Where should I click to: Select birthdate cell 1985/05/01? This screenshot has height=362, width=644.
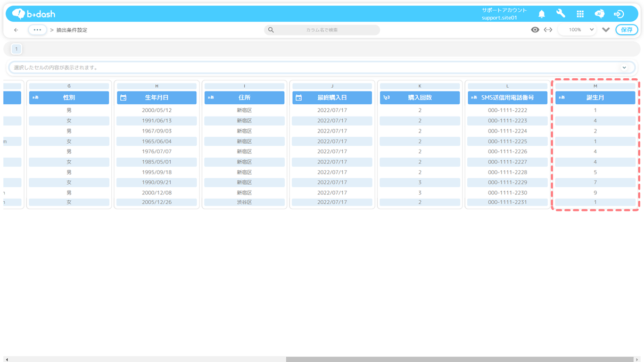[x=156, y=162]
